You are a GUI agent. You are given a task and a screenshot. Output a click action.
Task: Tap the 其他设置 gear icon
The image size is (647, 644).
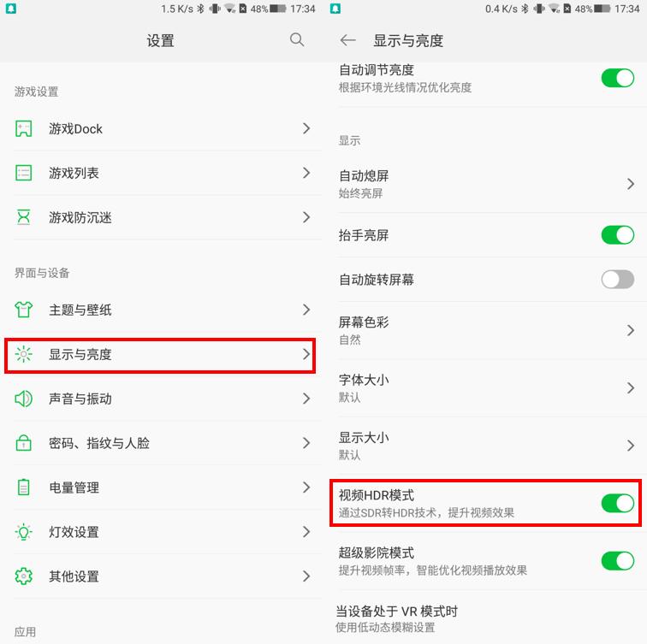(23, 576)
